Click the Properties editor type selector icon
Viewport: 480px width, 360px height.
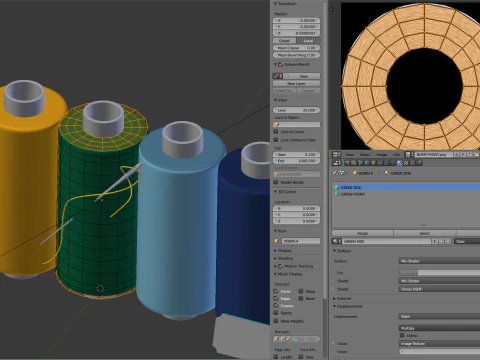point(336,163)
